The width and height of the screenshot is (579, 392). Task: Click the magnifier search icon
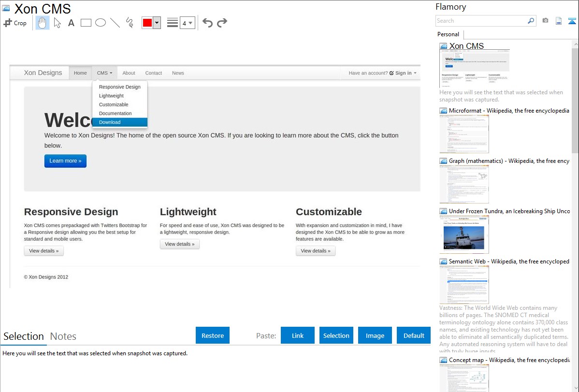click(x=531, y=21)
